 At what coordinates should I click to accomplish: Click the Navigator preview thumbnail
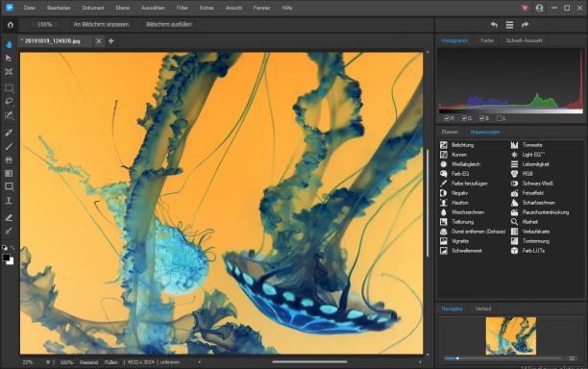[x=511, y=335]
